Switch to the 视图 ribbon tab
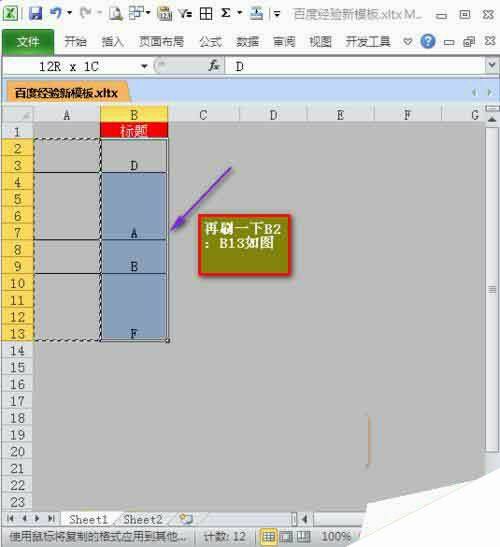 [320, 42]
